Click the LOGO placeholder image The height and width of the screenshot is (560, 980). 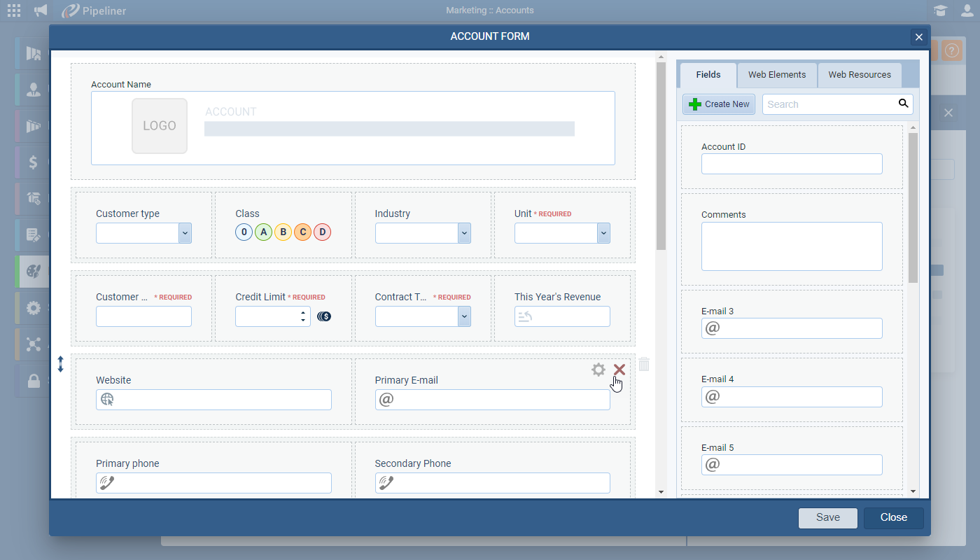click(x=160, y=126)
